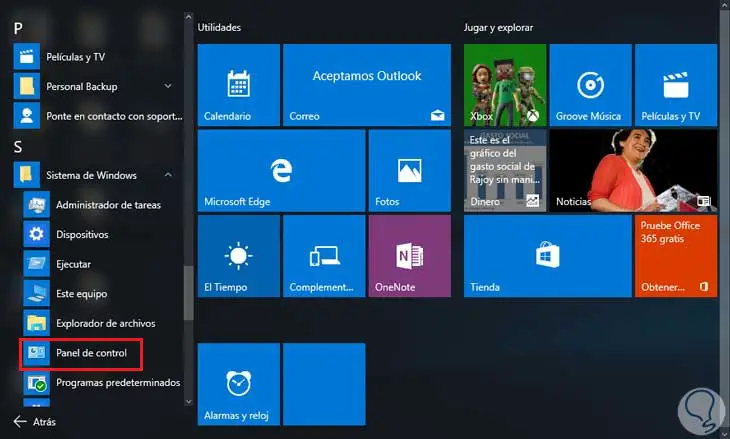
Task: Select the Programas predeterminados label
Action: tap(118, 383)
